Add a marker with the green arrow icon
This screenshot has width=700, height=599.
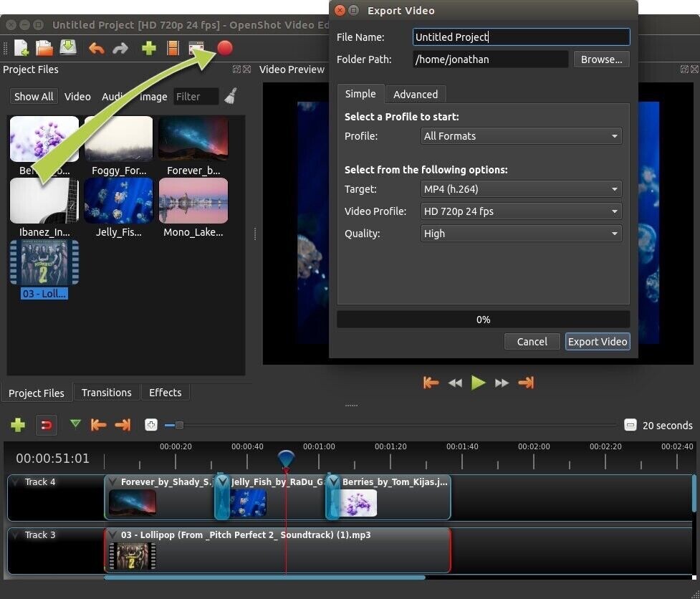pos(75,424)
